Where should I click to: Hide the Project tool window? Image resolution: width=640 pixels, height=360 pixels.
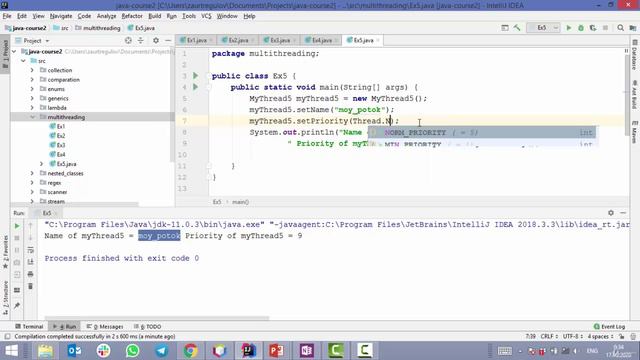[x=168, y=40]
